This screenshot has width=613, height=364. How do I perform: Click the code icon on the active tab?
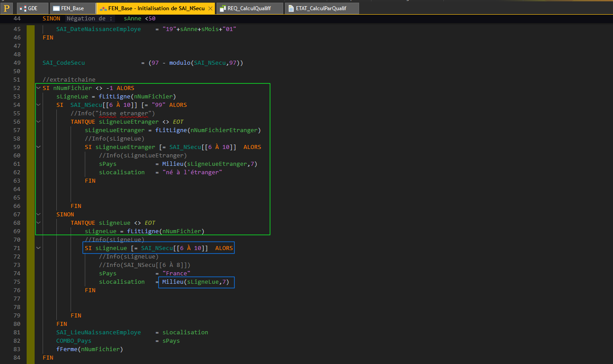click(103, 8)
